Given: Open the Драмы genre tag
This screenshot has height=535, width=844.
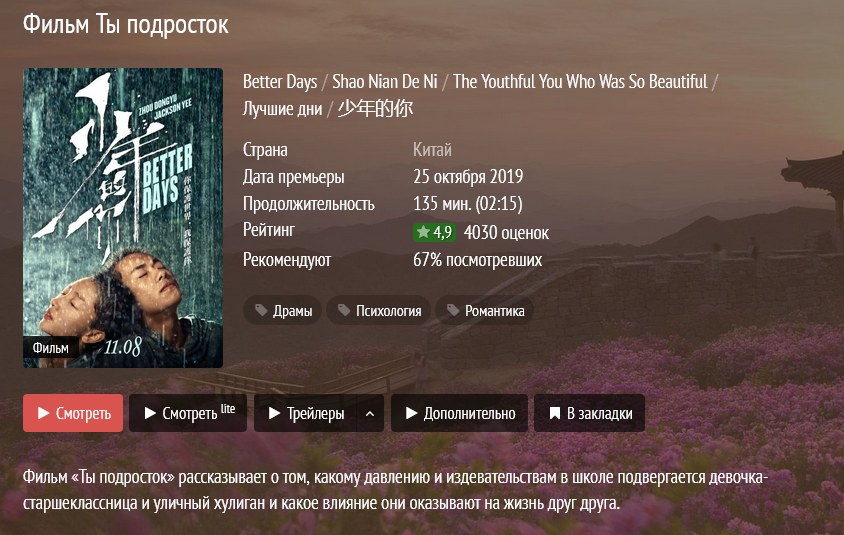Looking at the screenshot, I should (283, 310).
